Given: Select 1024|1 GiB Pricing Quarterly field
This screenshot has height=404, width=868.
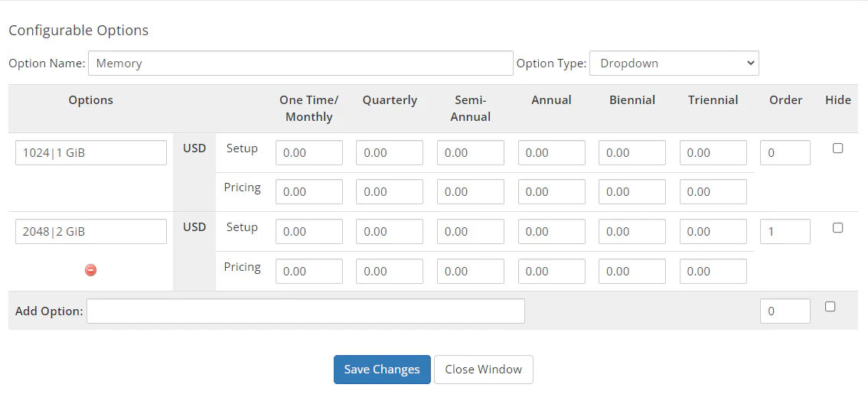Looking at the screenshot, I should (390, 192).
